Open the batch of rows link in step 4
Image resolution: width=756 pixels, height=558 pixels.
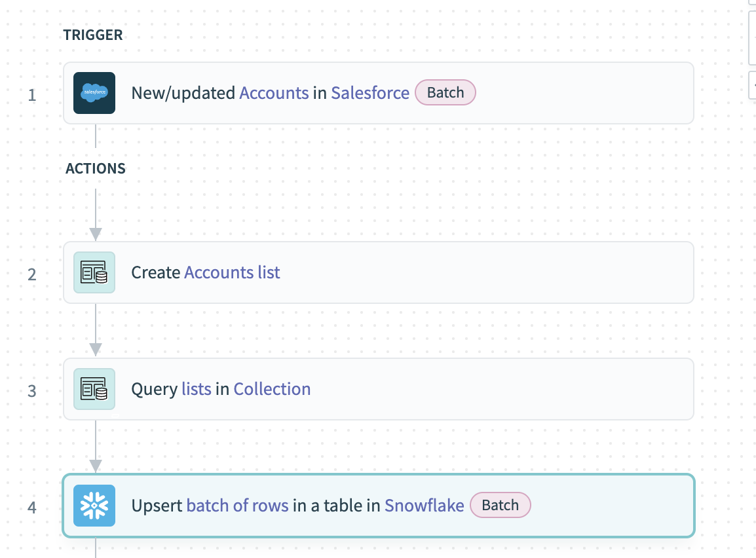[x=238, y=505]
